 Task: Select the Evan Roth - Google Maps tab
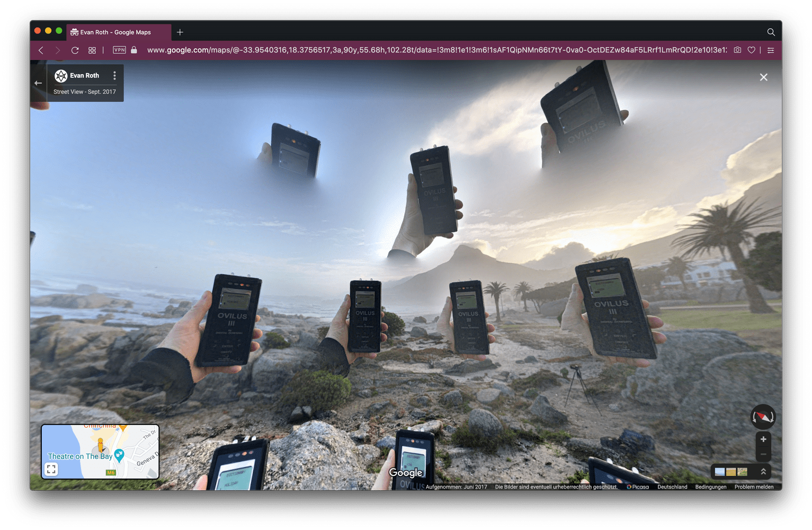click(x=118, y=32)
